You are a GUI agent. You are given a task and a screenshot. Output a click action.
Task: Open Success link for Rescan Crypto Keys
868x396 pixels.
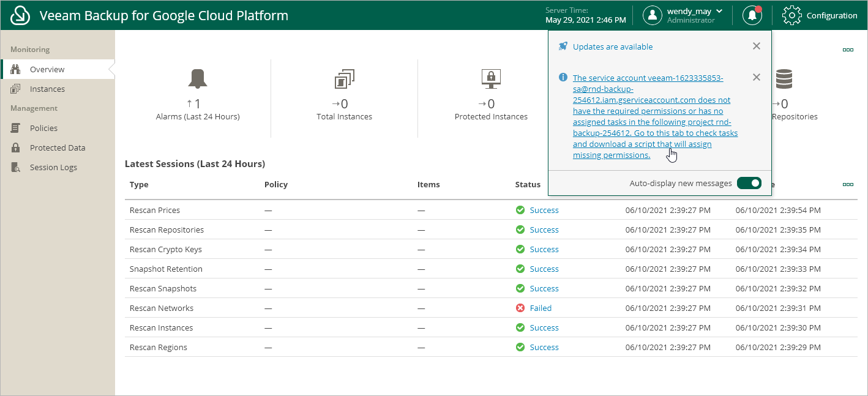point(544,249)
